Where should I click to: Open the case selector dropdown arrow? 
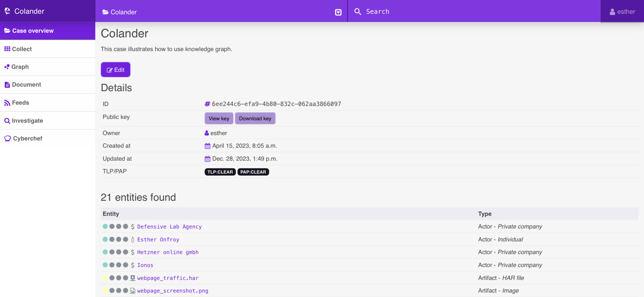click(x=338, y=12)
